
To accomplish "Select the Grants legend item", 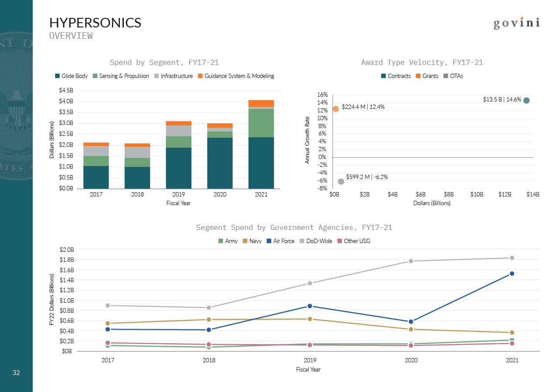I will (x=427, y=76).
